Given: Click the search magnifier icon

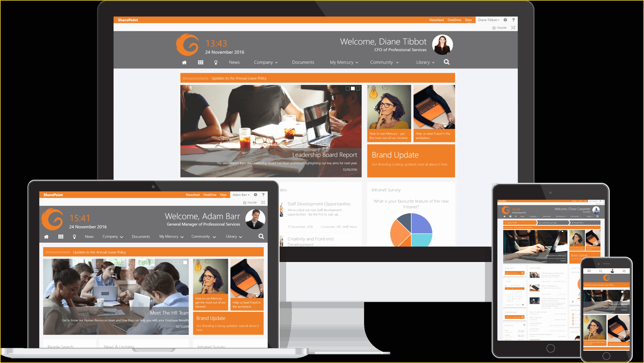Looking at the screenshot, I should pyautogui.click(x=446, y=62).
